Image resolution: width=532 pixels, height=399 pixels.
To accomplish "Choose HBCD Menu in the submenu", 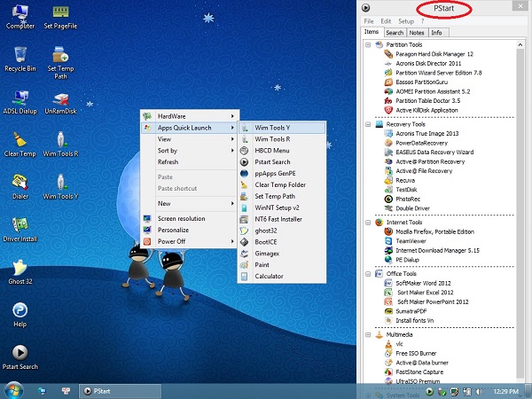I will [282, 151].
